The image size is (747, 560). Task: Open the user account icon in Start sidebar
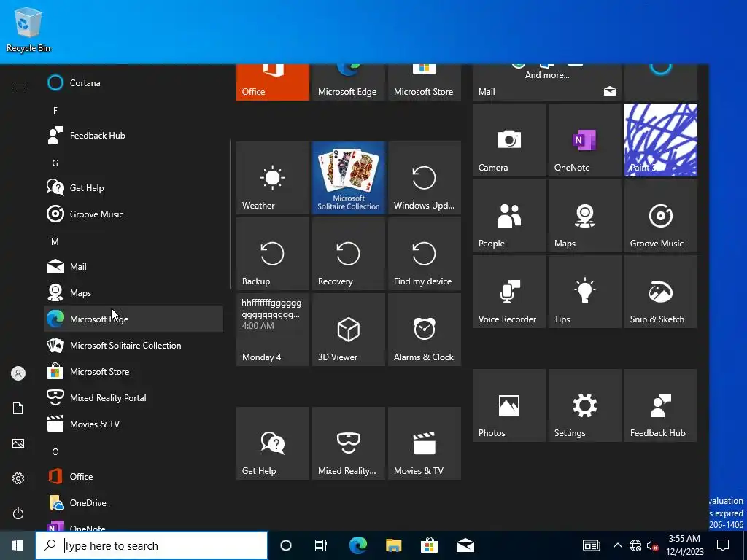18,373
